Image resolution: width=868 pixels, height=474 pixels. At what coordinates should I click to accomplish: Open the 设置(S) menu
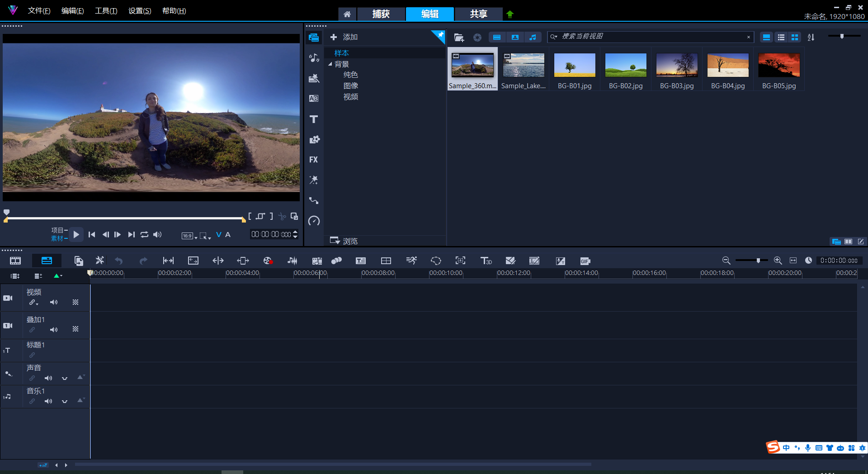pos(140,11)
